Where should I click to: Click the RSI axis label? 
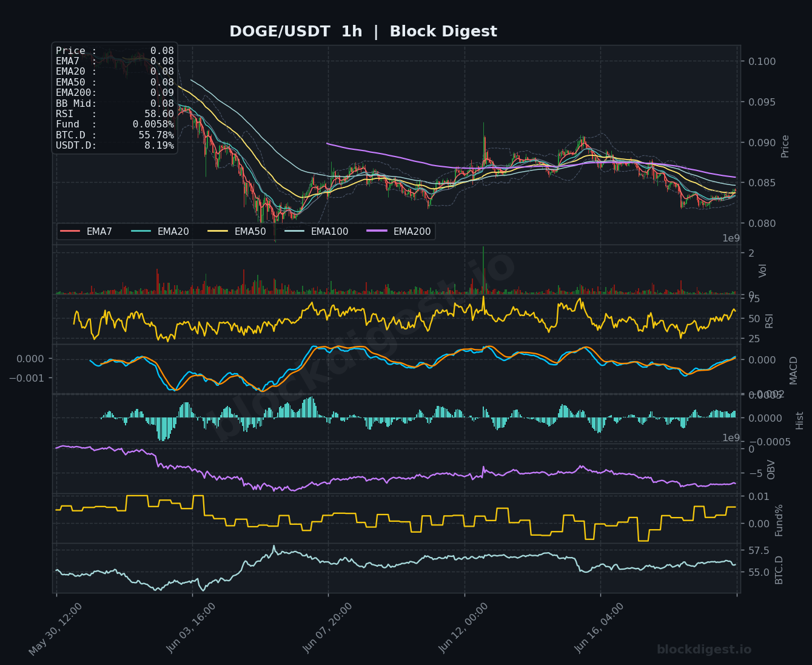[x=770, y=320]
